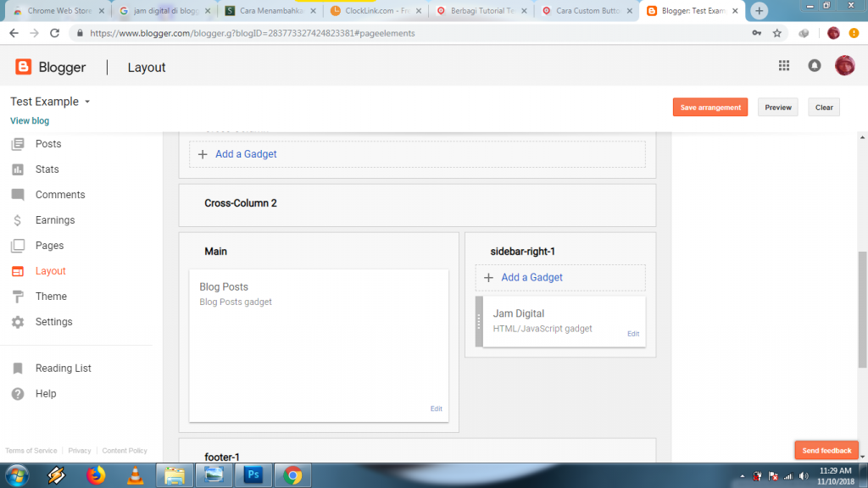Close the ClockLink.com tab
This screenshot has width=868, height=488.
419,11
